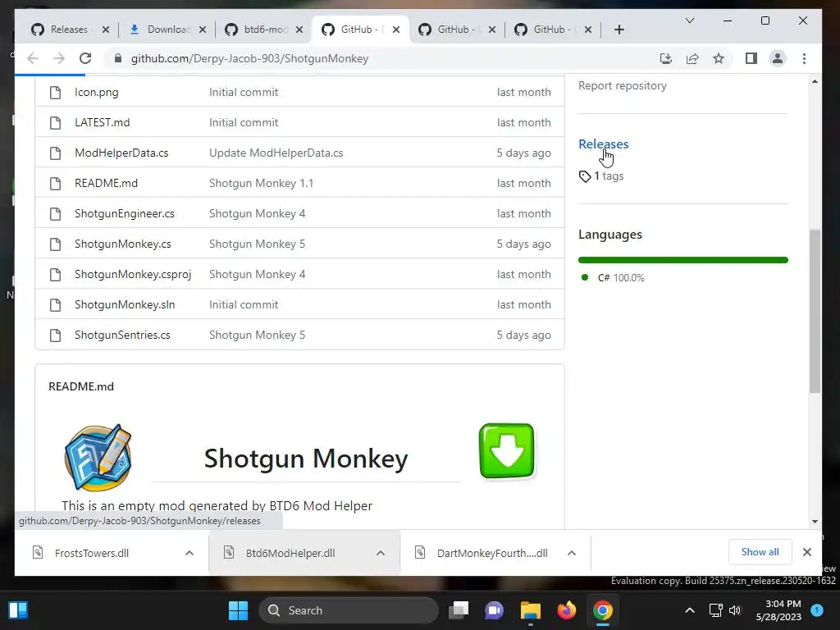Click the C# 100.0% language link
840x630 pixels.
pos(621,277)
